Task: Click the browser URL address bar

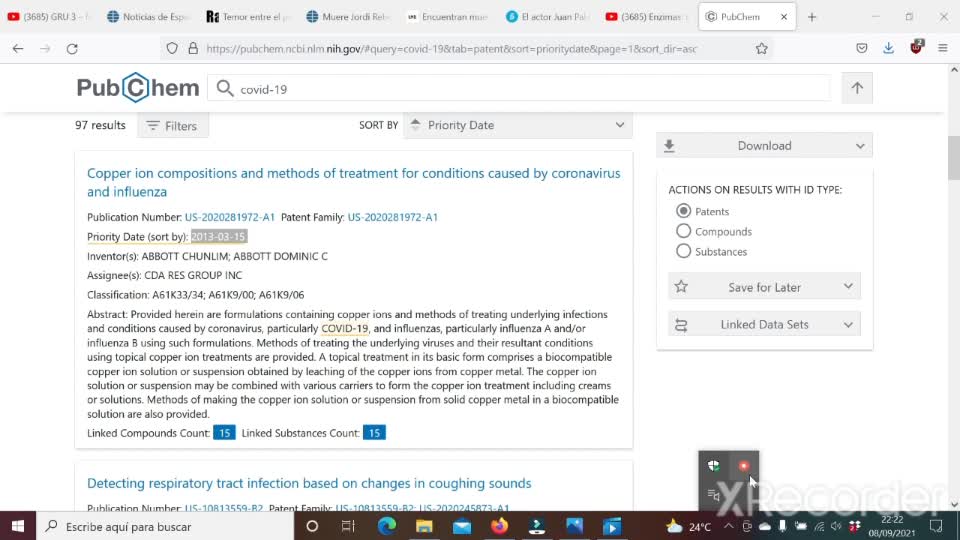Action: click(x=451, y=48)
